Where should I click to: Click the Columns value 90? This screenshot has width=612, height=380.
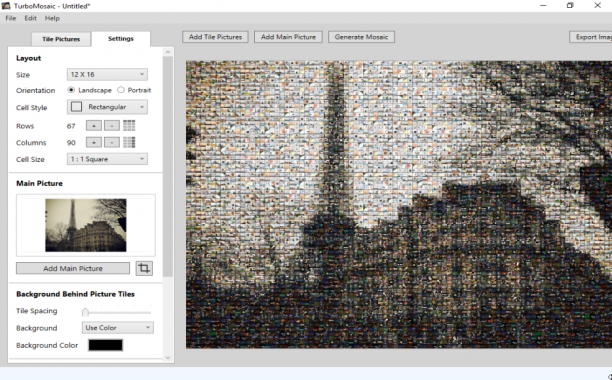click(71, 143)
